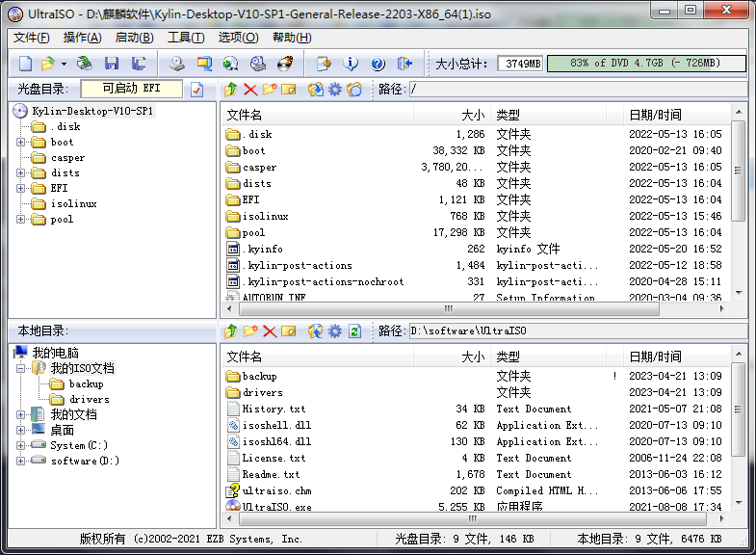756x555 pixels.
Task: Click the blue Help question mark icon
Action: click(x=378, y=64)
